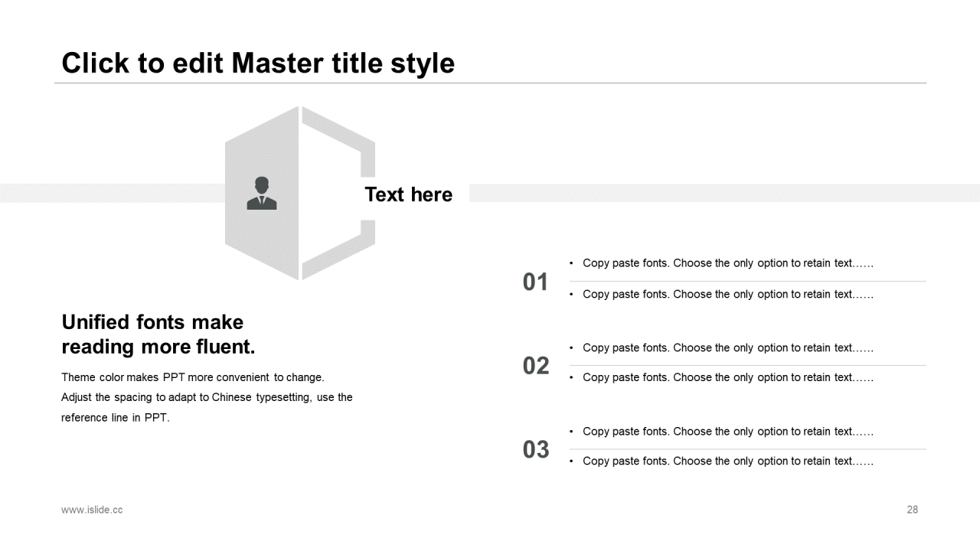Click the large number 02
The width and height of the screenshot is (980, 551).
click(x=536, y=366)
